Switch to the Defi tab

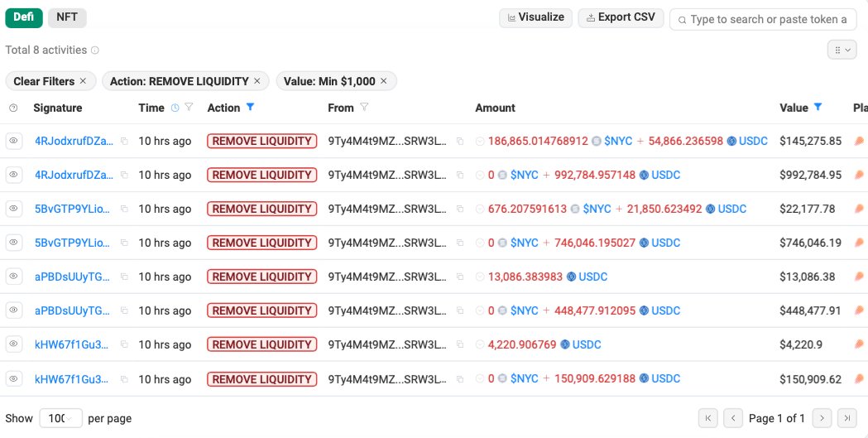[x=24, y=17]
